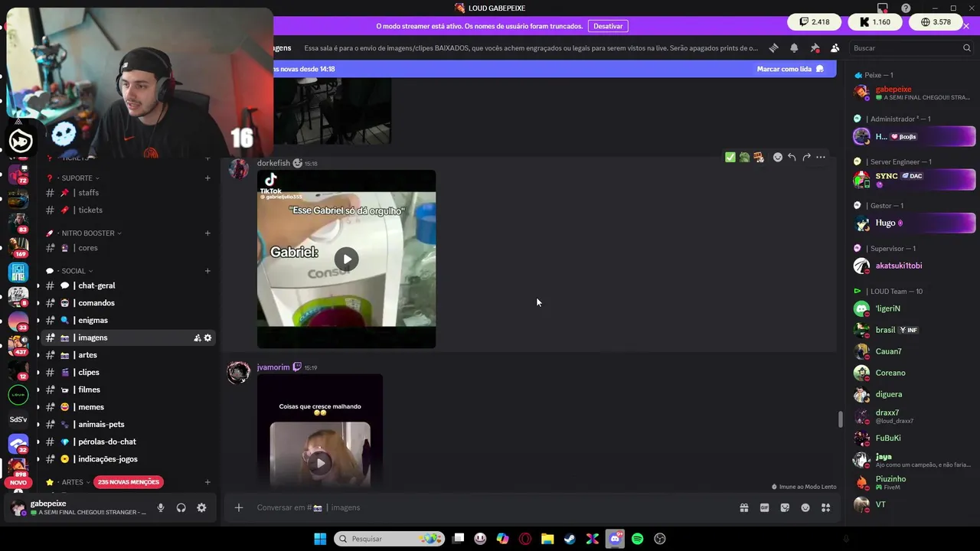The width and height of the screenshot is (980, 551).
Task: Click the chat scrollbar thumb
Action: 840,419
